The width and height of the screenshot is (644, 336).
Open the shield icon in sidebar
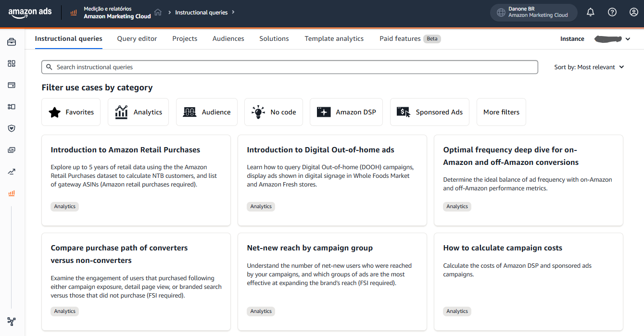tap(12, 128)
